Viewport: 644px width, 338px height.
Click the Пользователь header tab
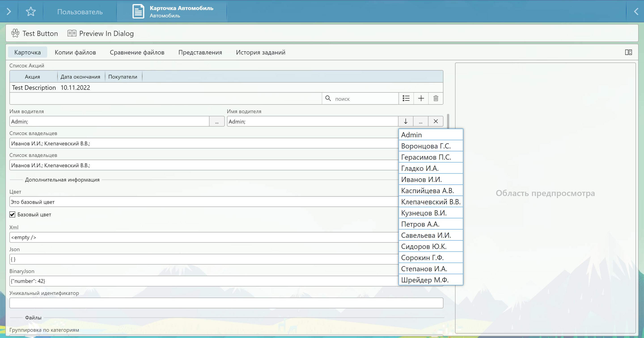click(80, 12)
